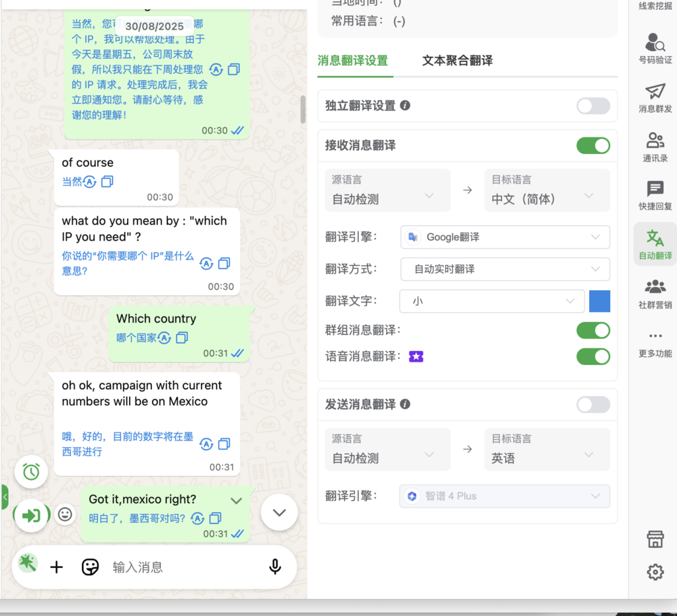This screenshot has width=677, height=616.
Task: Enable the 发送消息翻译 toggle
Action: tap(592, 404)
